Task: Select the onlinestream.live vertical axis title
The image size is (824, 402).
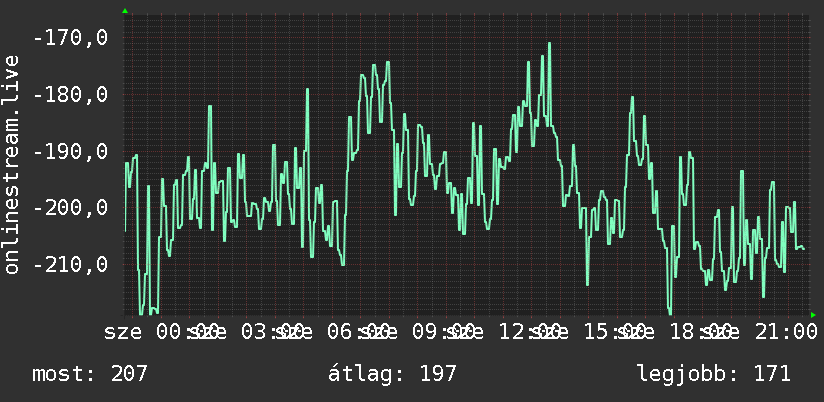Action: click(x=11, y=164)
